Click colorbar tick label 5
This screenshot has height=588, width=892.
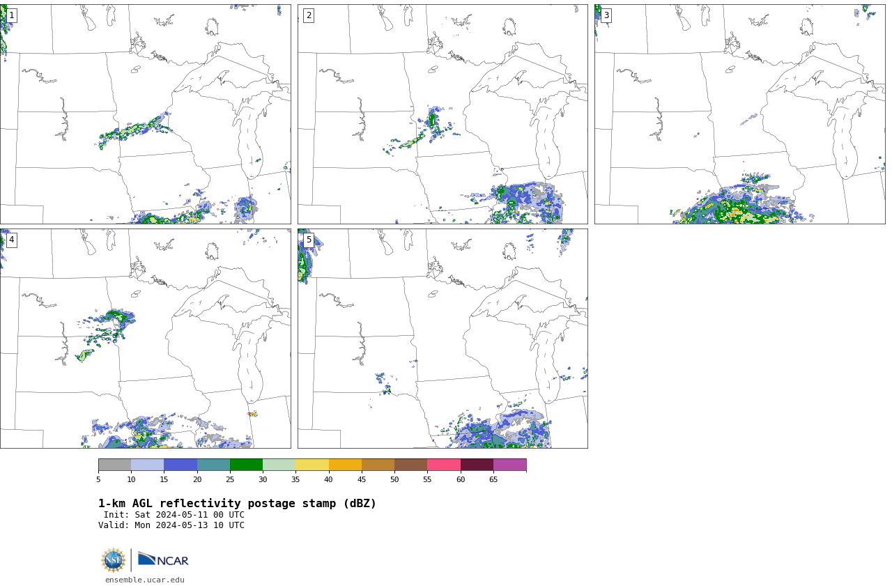[x=98, y=479]
